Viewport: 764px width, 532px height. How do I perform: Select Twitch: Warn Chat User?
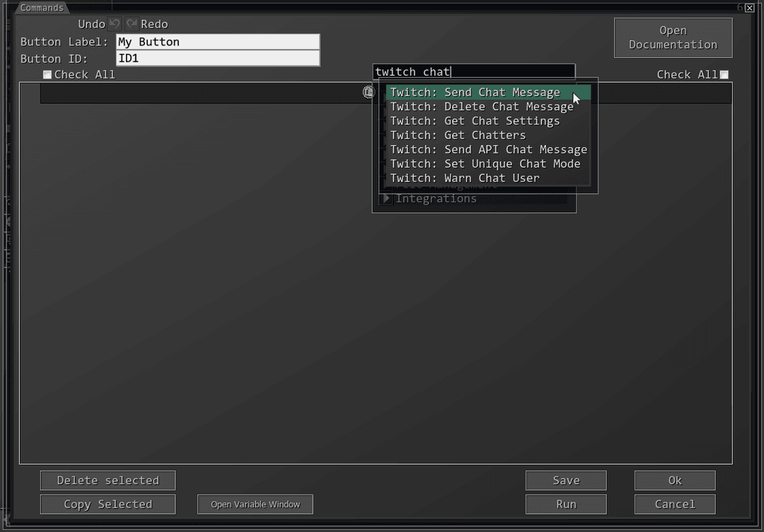pos(488,178)
